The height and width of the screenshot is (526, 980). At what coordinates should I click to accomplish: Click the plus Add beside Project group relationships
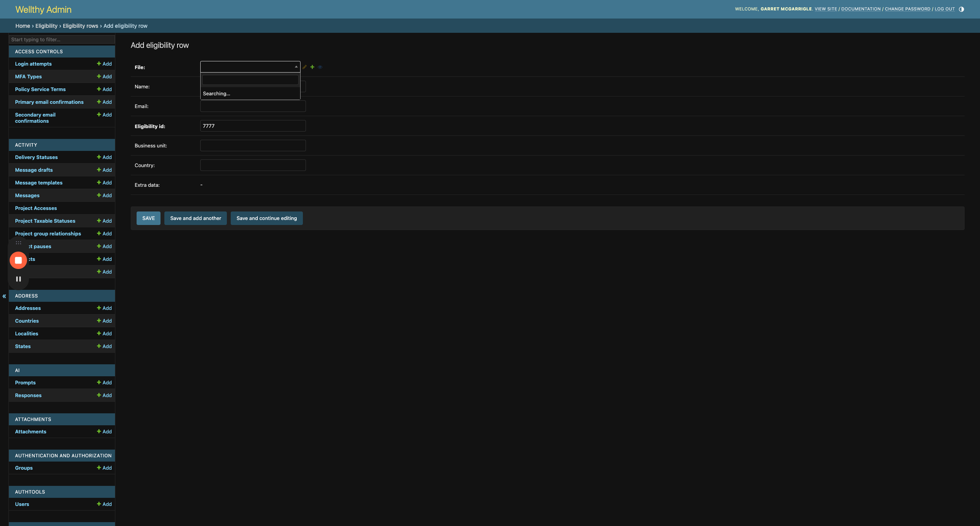click(104, 234)
